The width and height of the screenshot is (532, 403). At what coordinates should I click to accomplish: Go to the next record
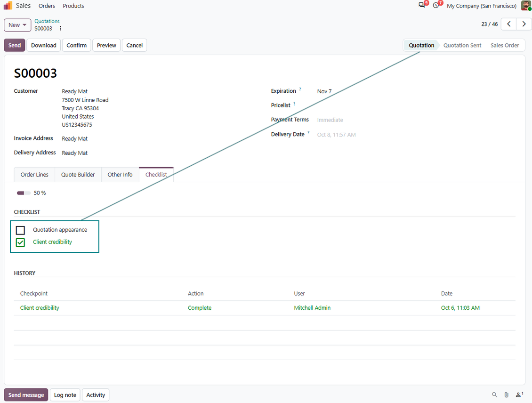pos(524,24)
